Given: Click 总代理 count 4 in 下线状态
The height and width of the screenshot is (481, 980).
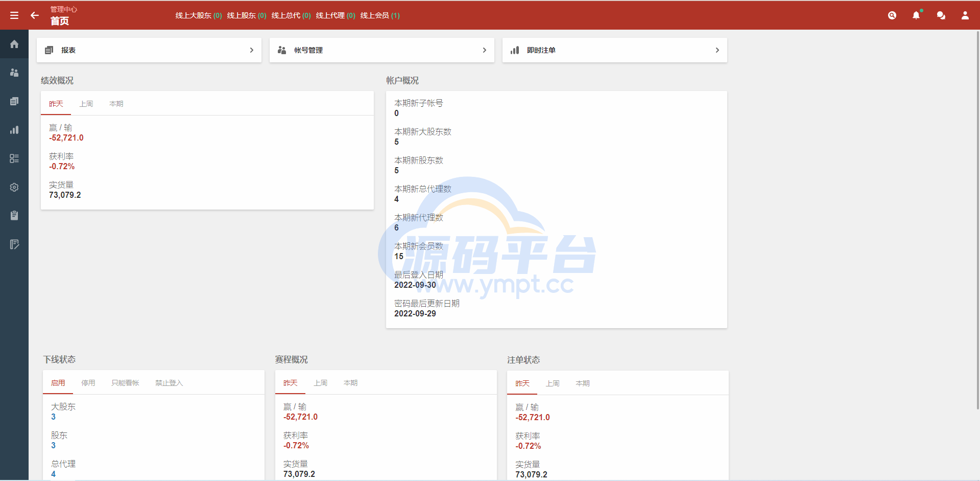Looking at the screenshot, I should pos(53,474).
